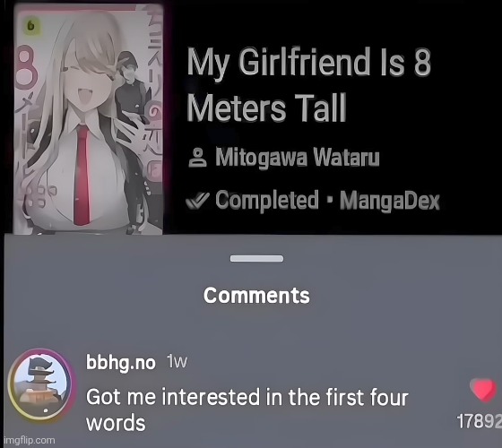Tap the green 6 badge on the cover
The image size is (502, 448).
click(30, 26)
